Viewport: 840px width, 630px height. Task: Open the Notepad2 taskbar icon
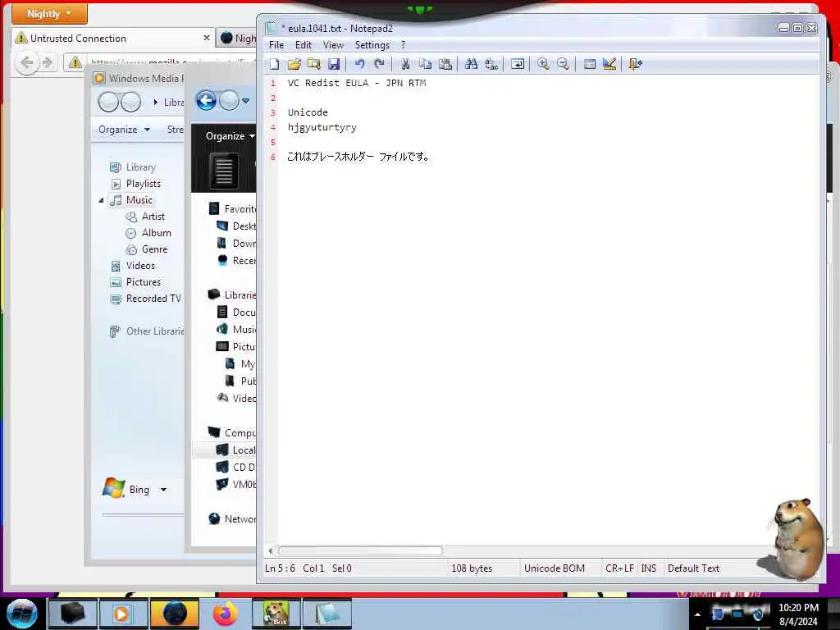point(327,614)
